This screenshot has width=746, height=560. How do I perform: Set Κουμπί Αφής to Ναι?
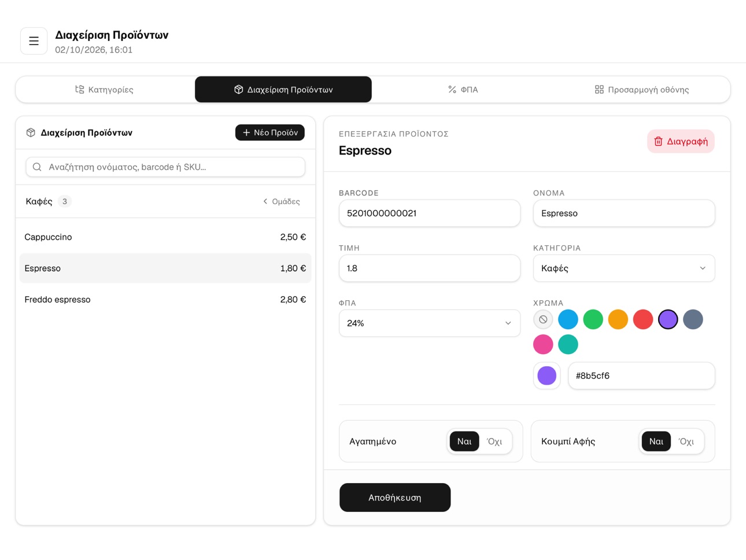coord(656,441)
